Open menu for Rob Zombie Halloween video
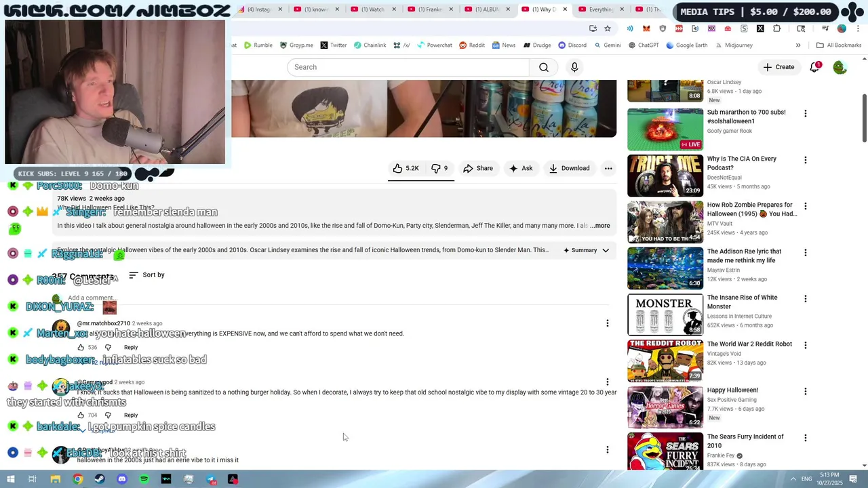This screenshot has height=488, width=868. [806, 206]
